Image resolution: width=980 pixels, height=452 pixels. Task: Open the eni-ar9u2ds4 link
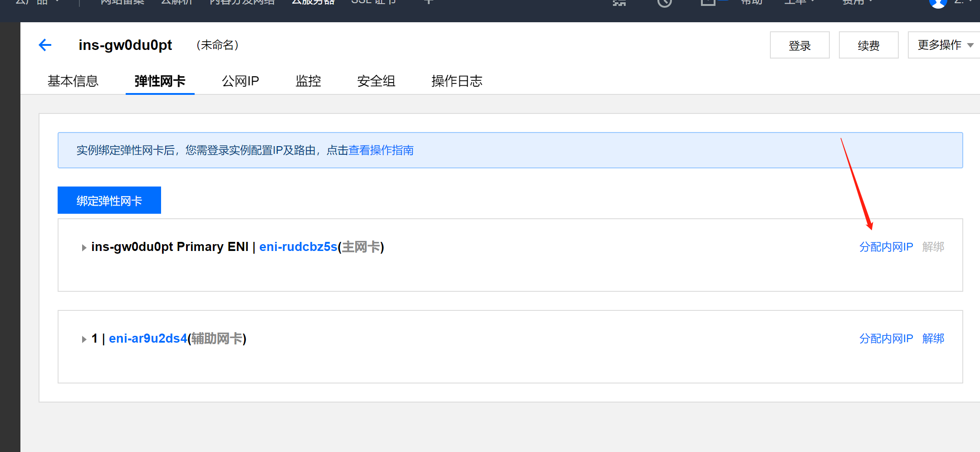(148, 339)
